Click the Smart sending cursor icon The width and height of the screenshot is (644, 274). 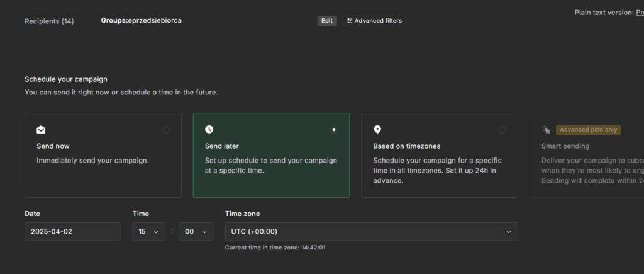(546, 130)
